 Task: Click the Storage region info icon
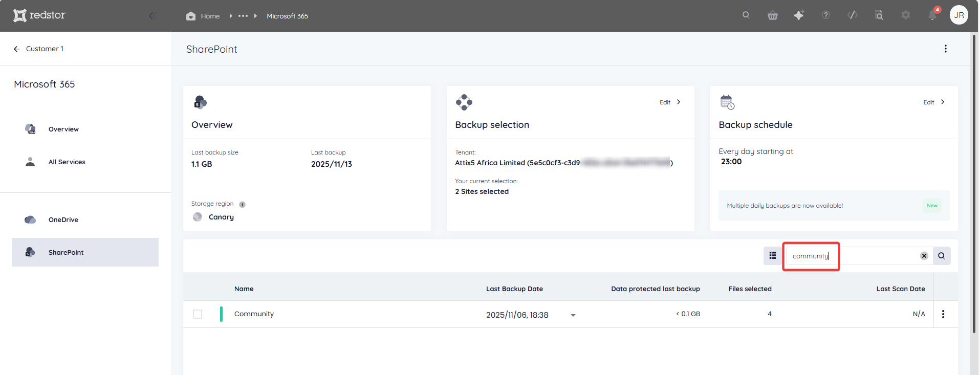[242, 204]
